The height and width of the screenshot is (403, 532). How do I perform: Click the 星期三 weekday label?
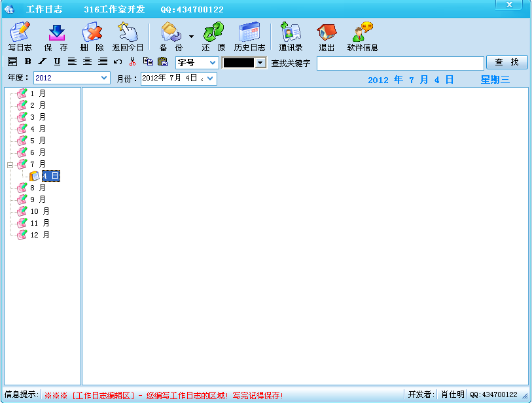pyautogui.click(x=495, y=80)
